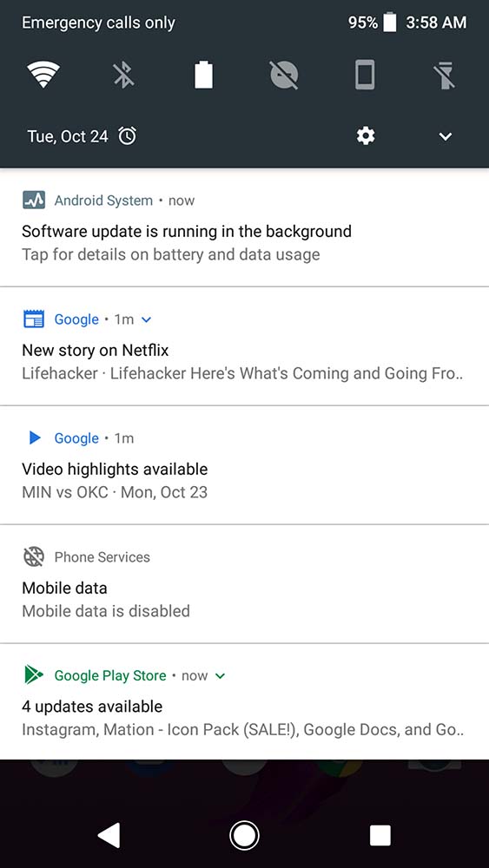Tap the alarm clock icon beside date
This screenshot has height=868, width=489.
pos(128,135)
